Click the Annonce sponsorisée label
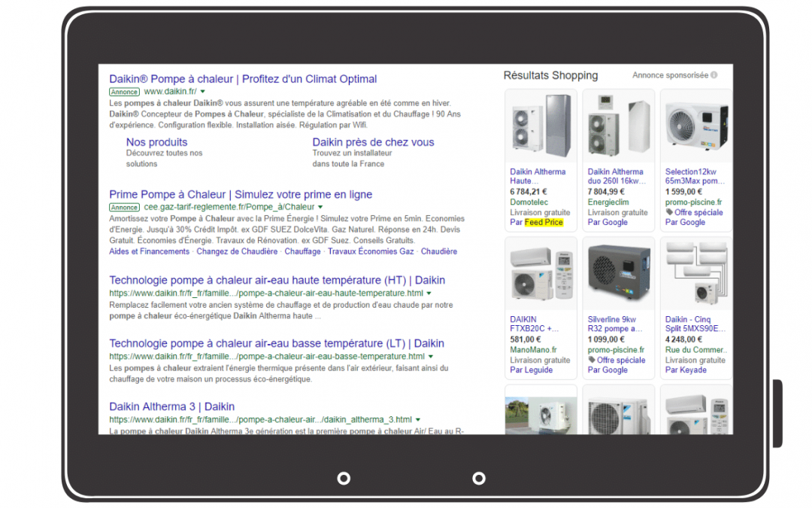 pyautogui.click(x=670, y=75)
